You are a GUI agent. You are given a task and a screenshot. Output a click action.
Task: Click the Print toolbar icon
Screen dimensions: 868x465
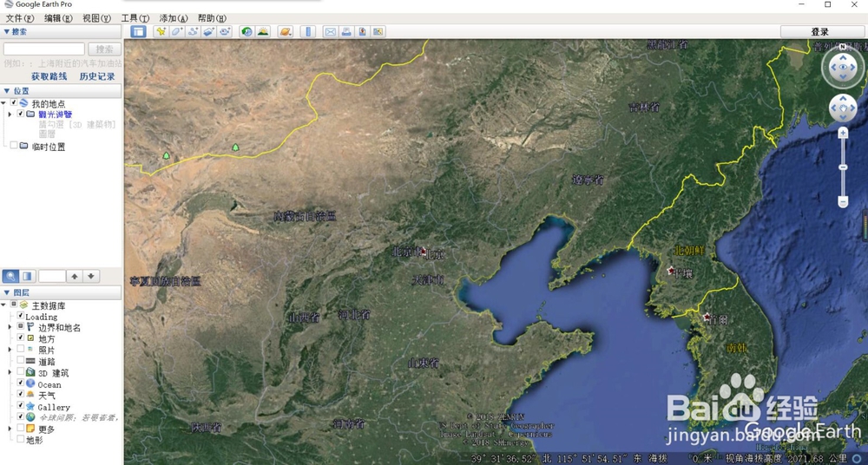pos(346,31)
